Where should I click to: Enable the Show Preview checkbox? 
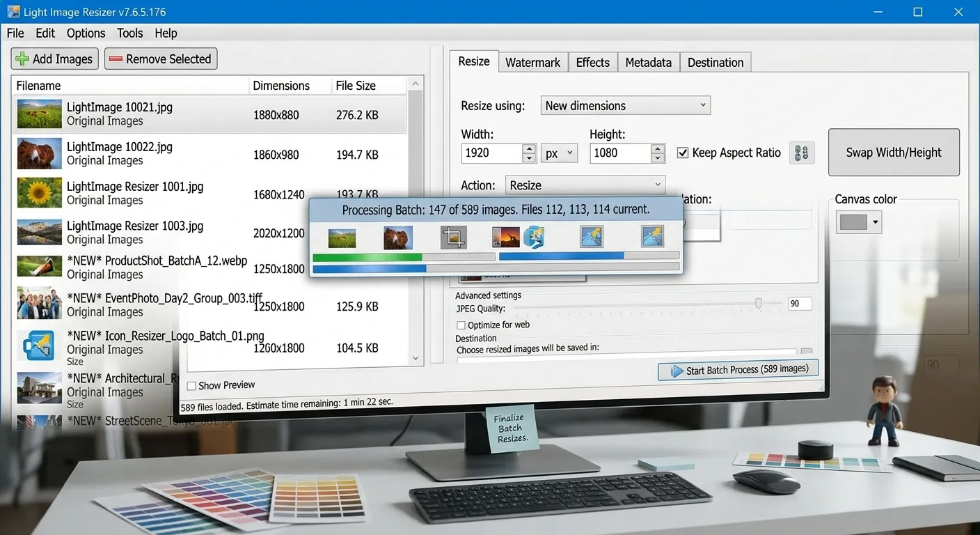(x=191, y=385)
